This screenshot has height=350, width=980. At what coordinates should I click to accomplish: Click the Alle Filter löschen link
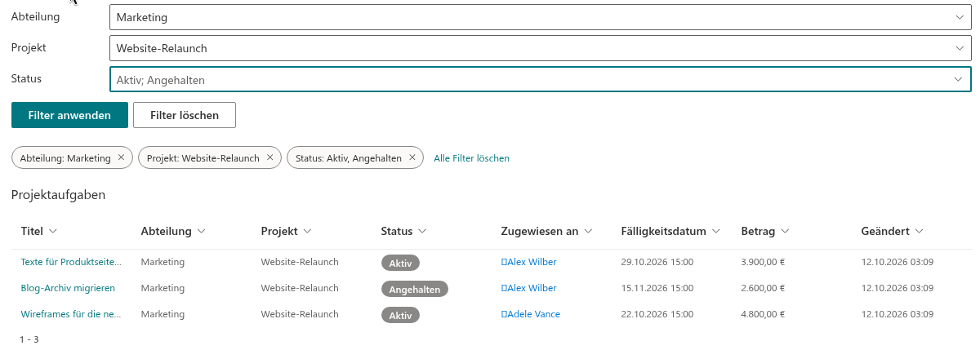click(471, 158)
